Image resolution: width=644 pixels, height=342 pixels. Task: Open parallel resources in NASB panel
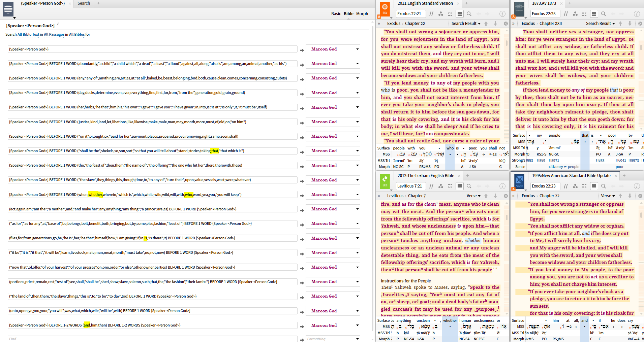(x=566, y=186)
